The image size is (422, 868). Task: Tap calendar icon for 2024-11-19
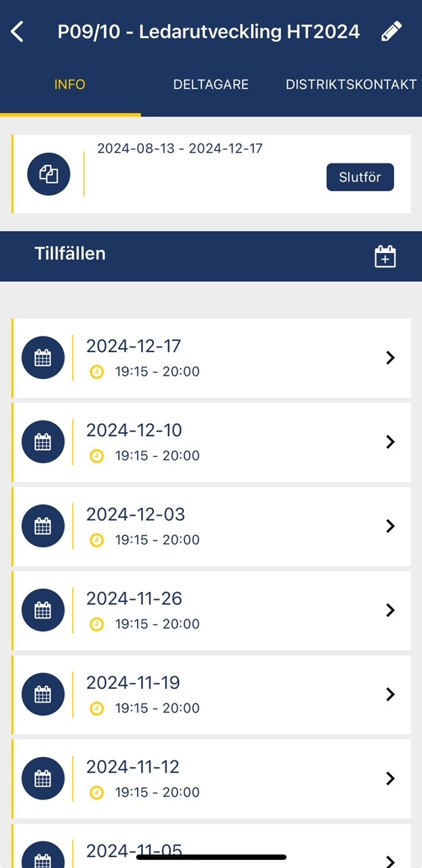[x=43, y=694]
